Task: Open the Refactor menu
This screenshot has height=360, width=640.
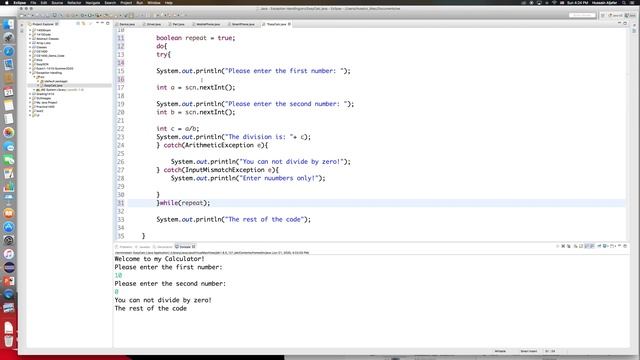Action: click(x=74, y=2)
